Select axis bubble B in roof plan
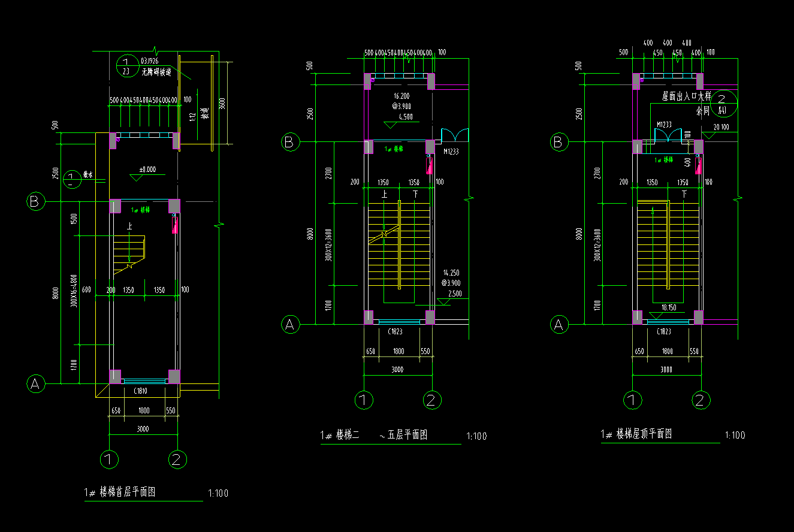 pyautogui.click(x=559, y=142)
